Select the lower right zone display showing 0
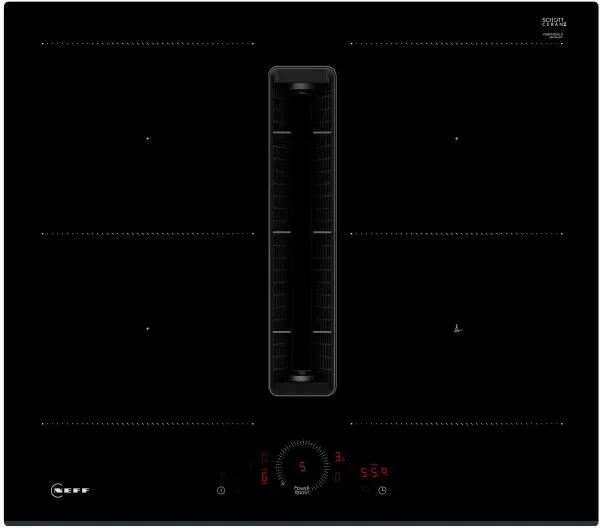Image resolution: width=600 pixels, height=528 pixels. (x=338, y=477)
